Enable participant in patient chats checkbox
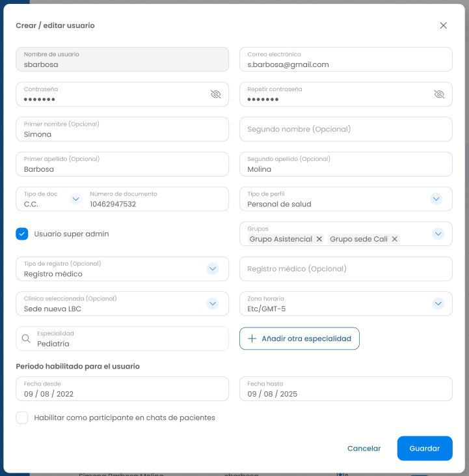Image resolution: width=469 pixels, height=476 pixels. (x=22, y=417)
